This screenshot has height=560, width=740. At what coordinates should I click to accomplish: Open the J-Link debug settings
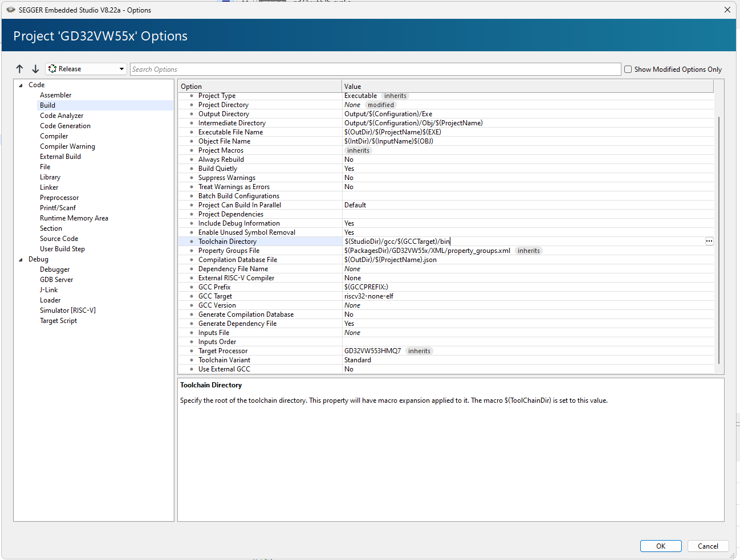(48, 290)
